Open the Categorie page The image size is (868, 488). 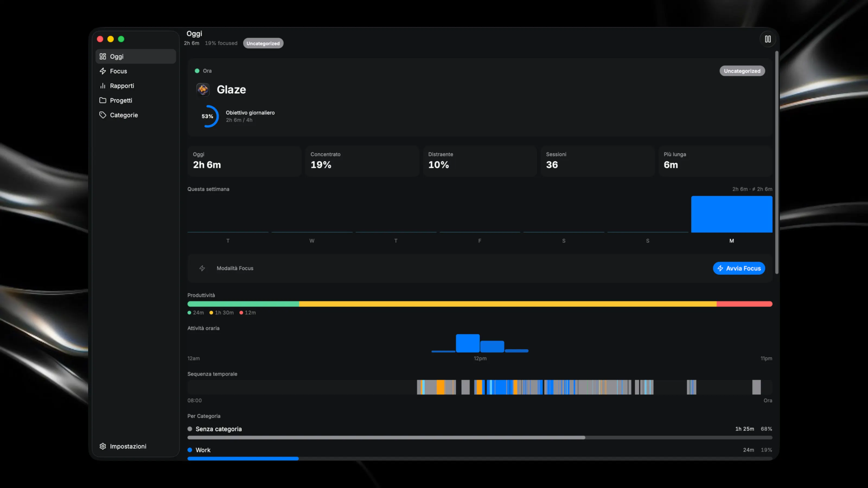coord(135,115)
